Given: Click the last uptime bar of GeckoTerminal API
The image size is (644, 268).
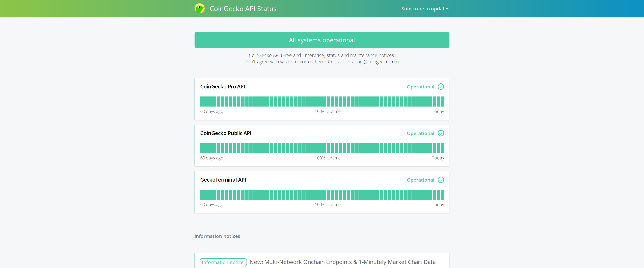Looking at the screenshot, I should coord(443,195).
